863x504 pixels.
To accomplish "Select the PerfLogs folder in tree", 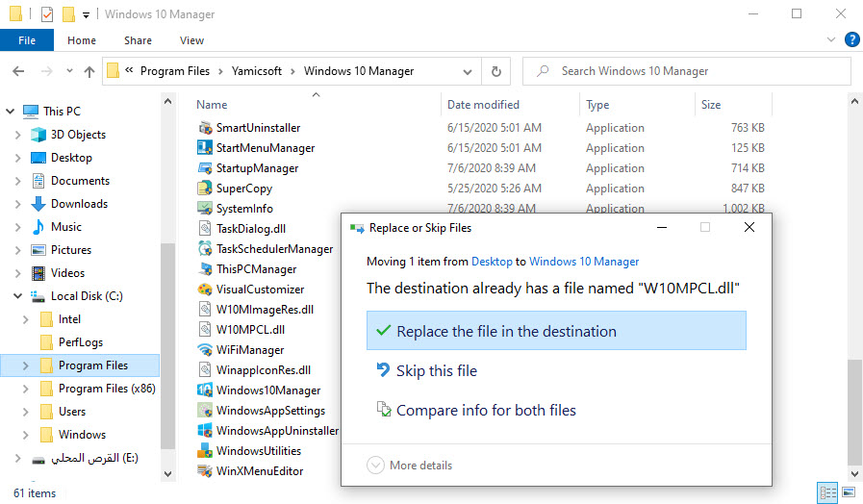I will 81,342.
